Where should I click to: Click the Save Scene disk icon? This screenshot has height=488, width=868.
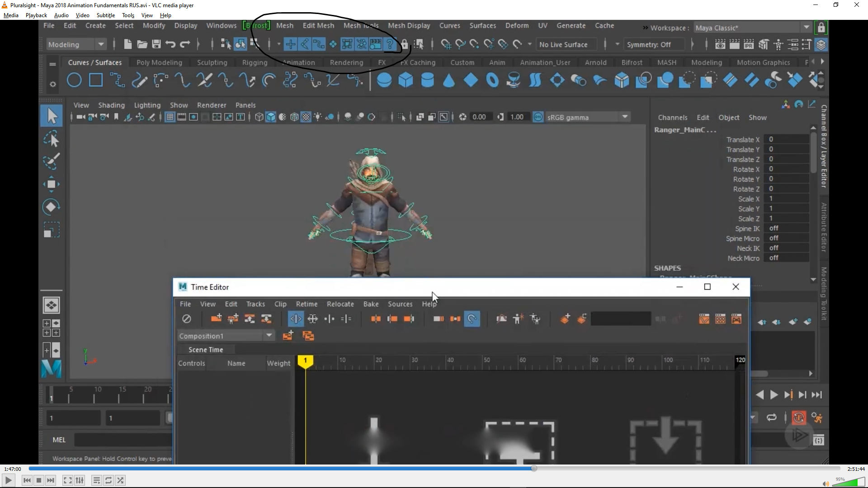click(156, 44)
